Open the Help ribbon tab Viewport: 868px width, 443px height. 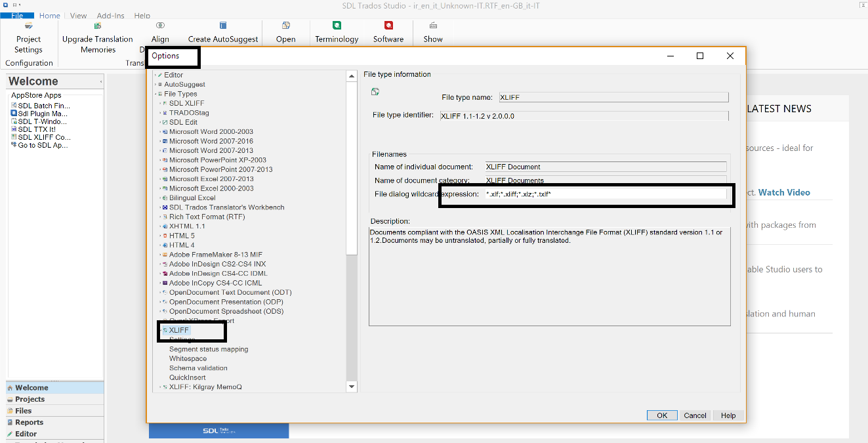click(142, 16)
